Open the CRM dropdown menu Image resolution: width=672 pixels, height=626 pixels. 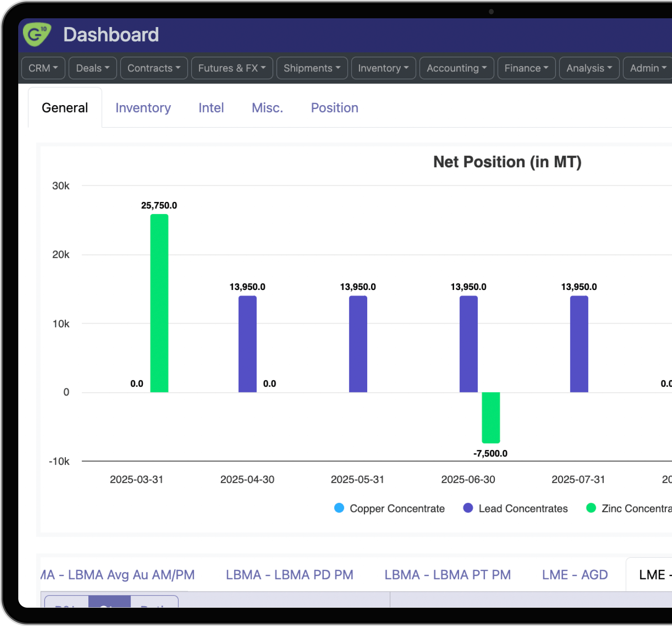click(43, 68)
